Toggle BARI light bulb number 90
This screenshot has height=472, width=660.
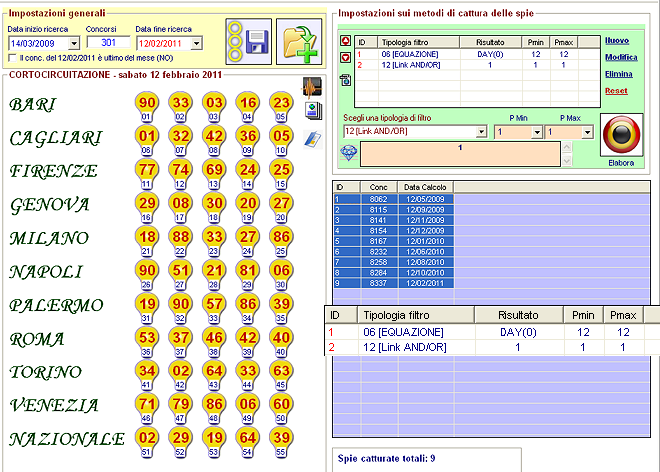148,104
